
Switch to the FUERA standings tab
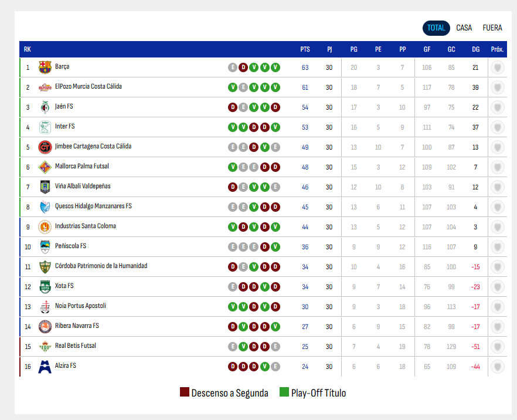click(492, 28)
